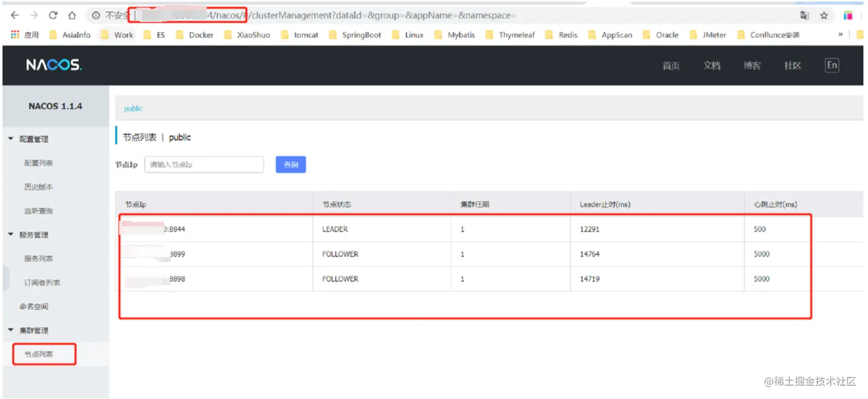Screen dimensions: 868x399
Task: Open the browser home icon
Action: [72, 16]
